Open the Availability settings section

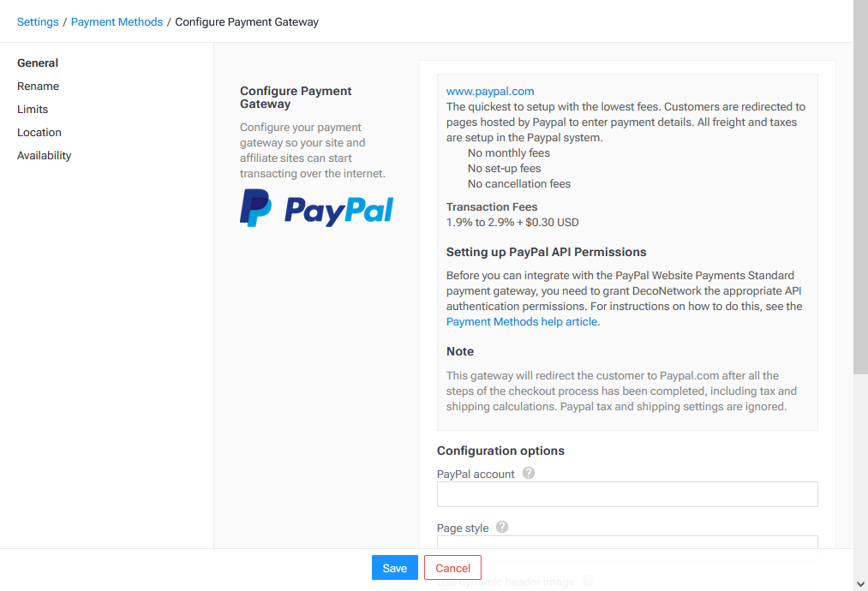pos(44,155)
